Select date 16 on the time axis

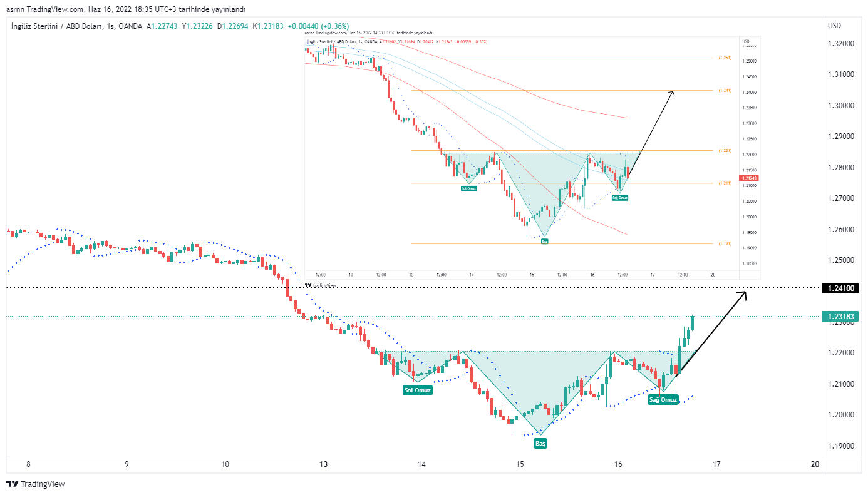(618, 464)
